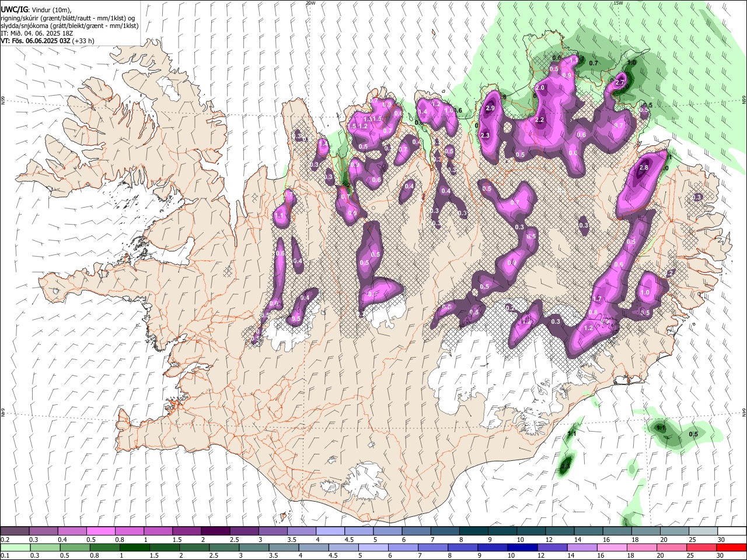Click the lower-row green swatch between 0.3 and 0.5

point(44,548)
